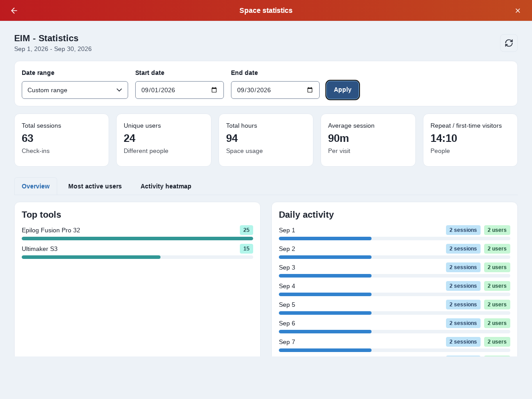The width and height of the screenshot is (532, 399).
Task: Apply the selected date range
Action: pos(343,90)
